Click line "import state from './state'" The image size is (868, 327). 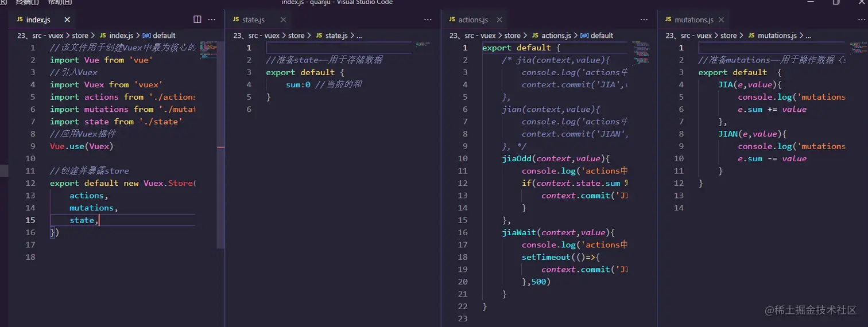[116, 122]
